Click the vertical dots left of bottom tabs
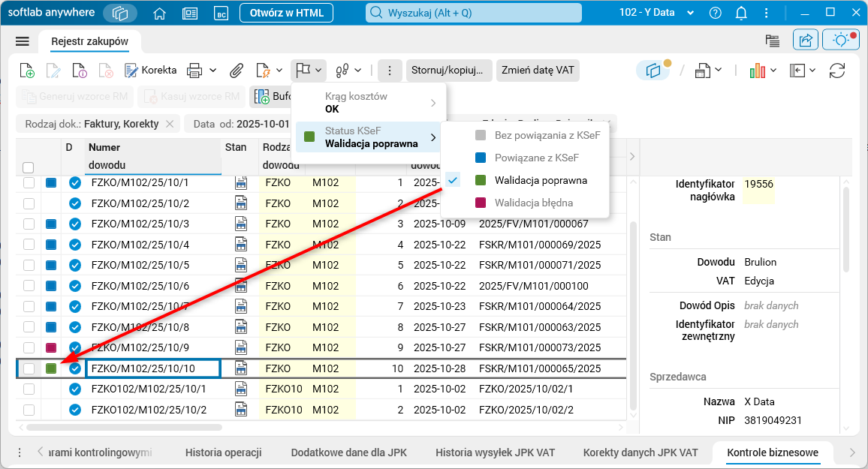The height and width of the screenshot is (469, 868). [20, 452]
